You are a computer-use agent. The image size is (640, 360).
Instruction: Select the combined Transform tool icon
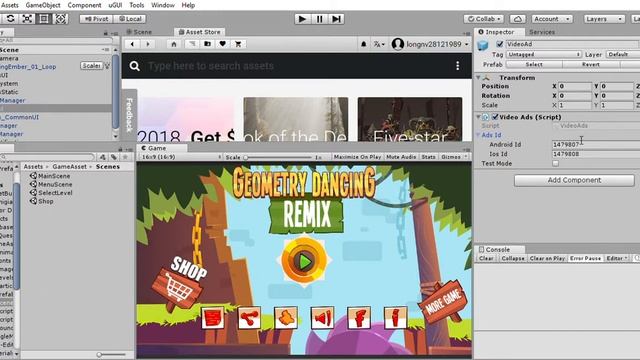click(60, 19)
